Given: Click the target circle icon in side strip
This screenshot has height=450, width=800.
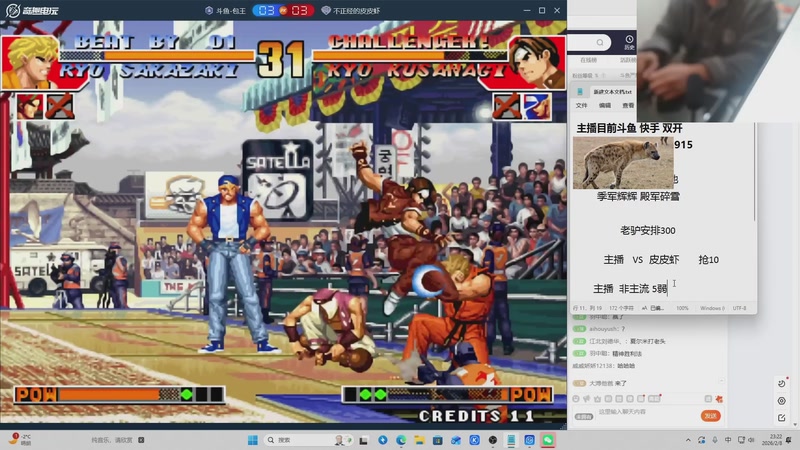Looking at the screenshot, I should pos(782,401).
